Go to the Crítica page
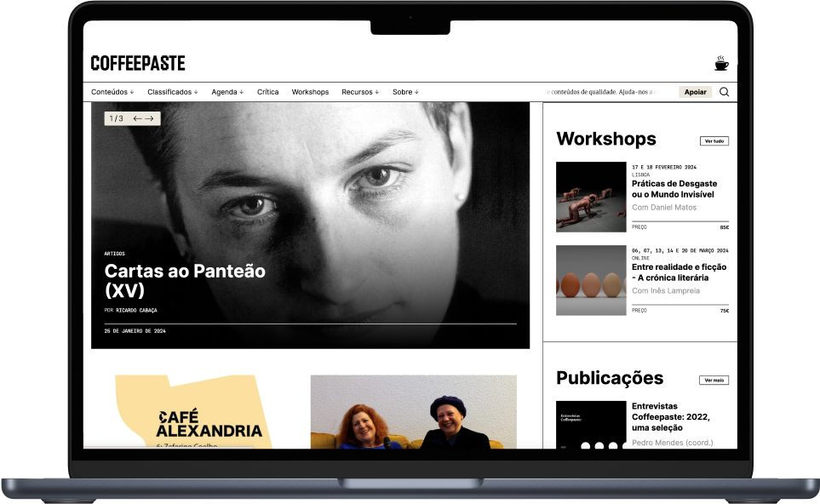 tap(267, 92)
